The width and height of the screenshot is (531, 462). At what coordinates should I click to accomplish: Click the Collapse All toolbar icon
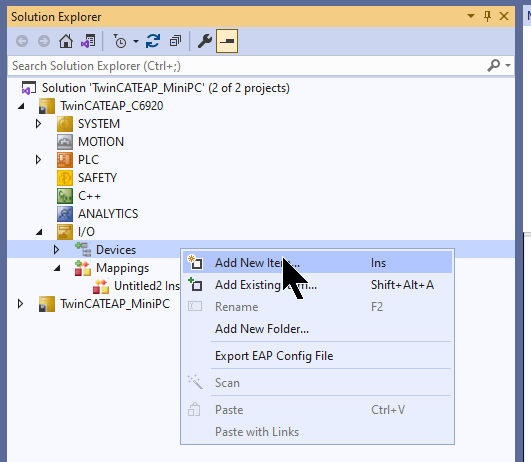click(x=175, y=41)
